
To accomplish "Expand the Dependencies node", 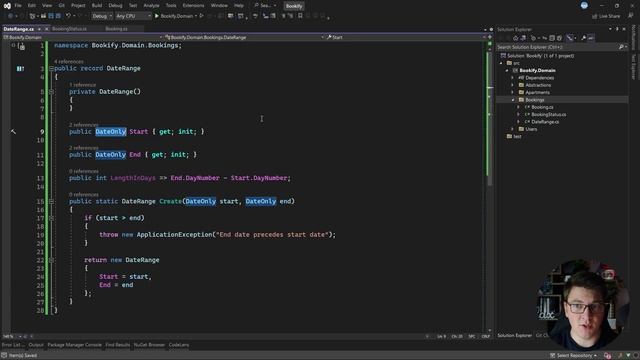I will (513, 78).
